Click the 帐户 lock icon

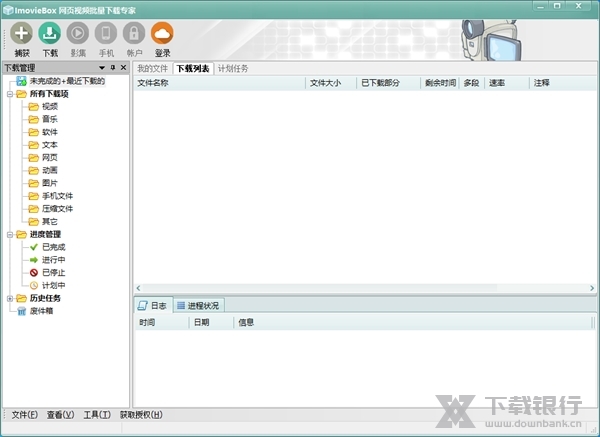pyautogui.click(x=134, y=33)
